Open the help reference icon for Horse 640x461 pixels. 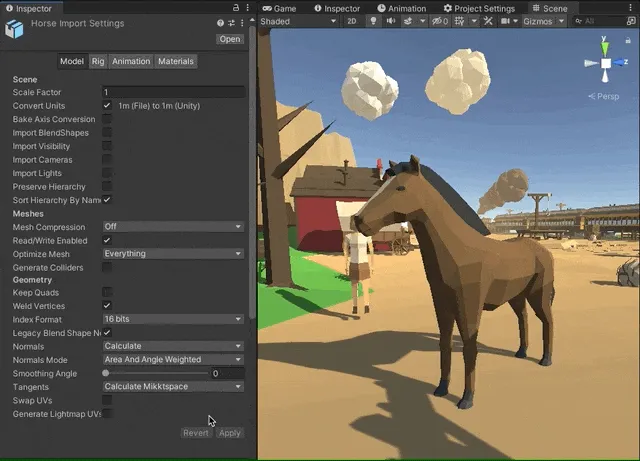(221, 23)
